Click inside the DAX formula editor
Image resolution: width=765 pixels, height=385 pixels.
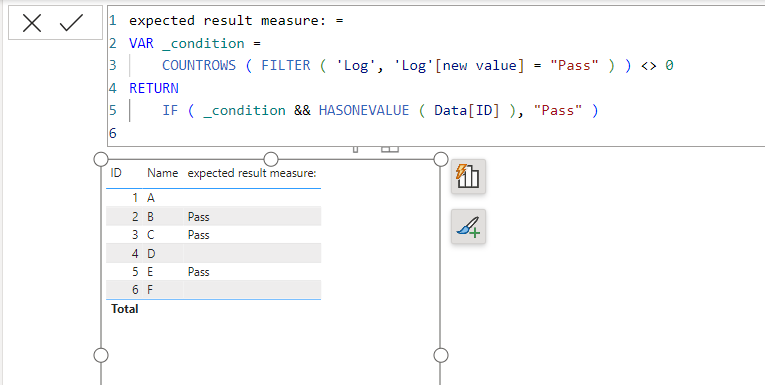[436, 76]
